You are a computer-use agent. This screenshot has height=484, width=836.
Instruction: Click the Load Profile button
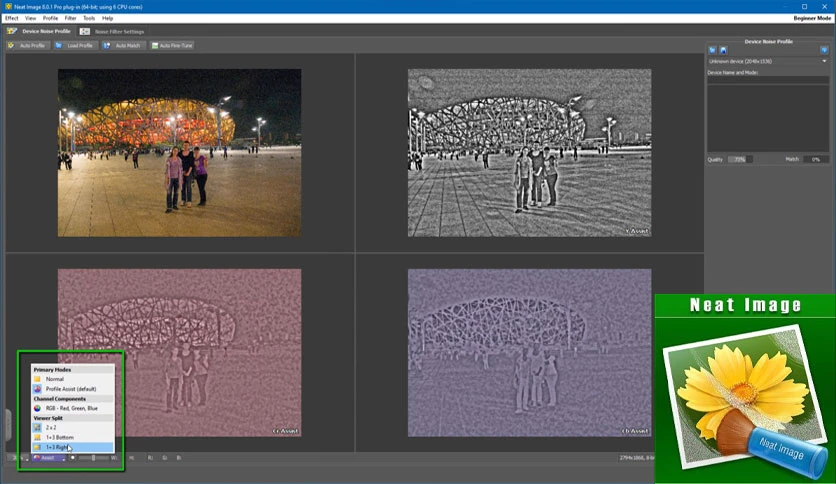coord(75,46)
